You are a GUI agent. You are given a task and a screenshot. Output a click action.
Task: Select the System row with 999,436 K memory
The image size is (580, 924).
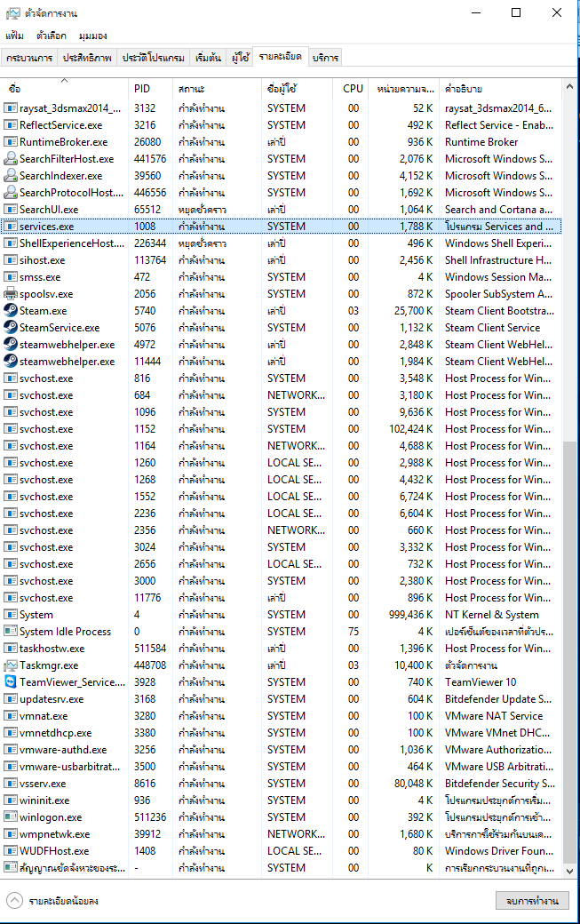tap(281, 615)
